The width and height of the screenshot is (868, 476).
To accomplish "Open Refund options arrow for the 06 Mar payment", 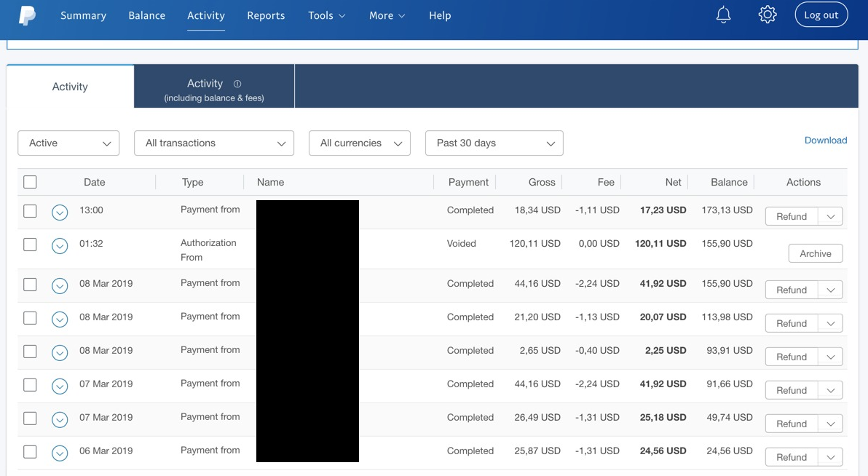I will click(830, 457).
